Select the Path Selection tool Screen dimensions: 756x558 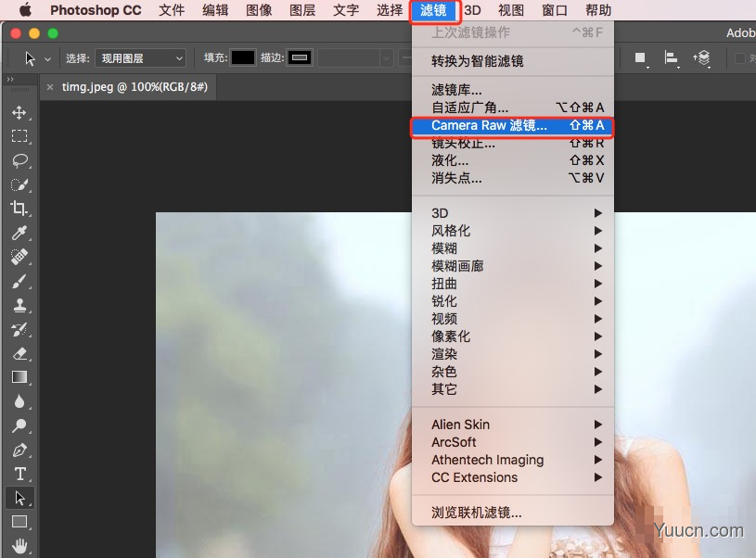[19, 498]
